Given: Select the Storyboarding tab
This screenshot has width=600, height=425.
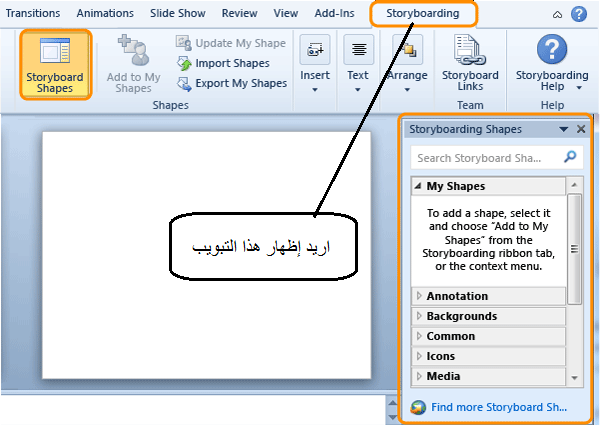Looking at the screenshot, I should coord(423,13).
